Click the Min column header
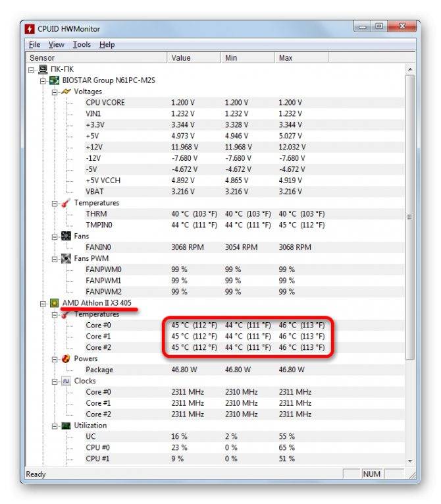This screenshot has width=441, height=504. click(247, 58)
